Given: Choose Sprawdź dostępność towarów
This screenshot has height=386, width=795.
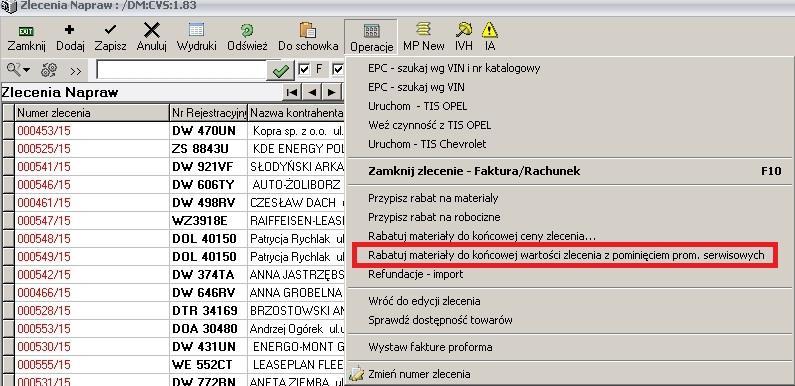Looking at the screenshot, I should click(440, 320).
